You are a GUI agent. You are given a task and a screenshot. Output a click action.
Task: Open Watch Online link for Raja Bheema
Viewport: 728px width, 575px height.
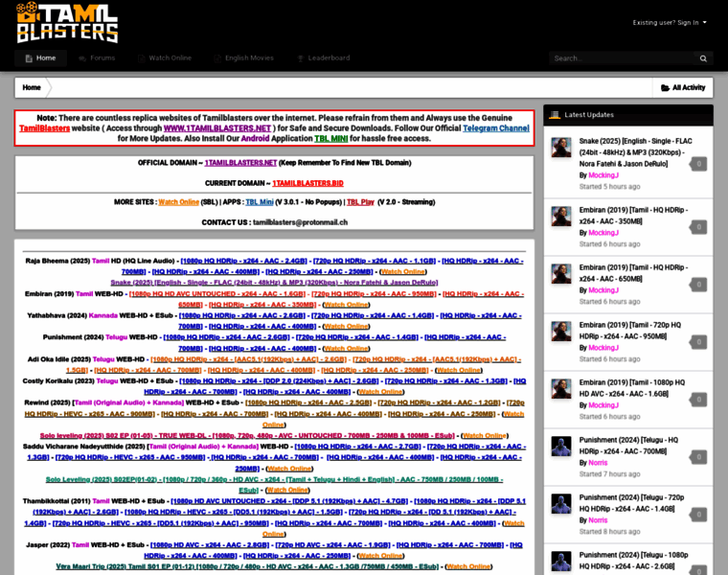click(402, 272)
